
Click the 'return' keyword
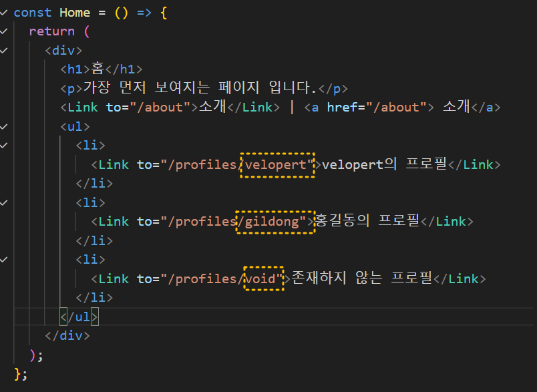(51, 31)
